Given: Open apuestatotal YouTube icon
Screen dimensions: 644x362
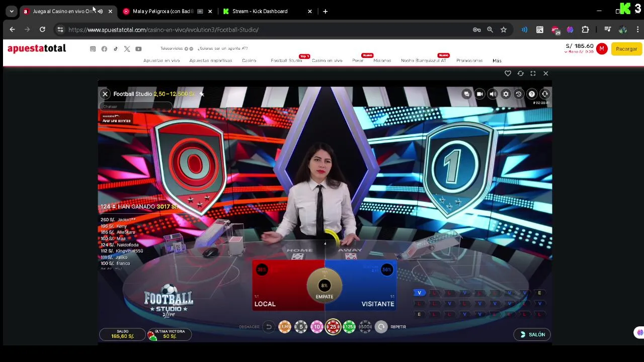Looking at the screenshot, I should click(138, 49).
